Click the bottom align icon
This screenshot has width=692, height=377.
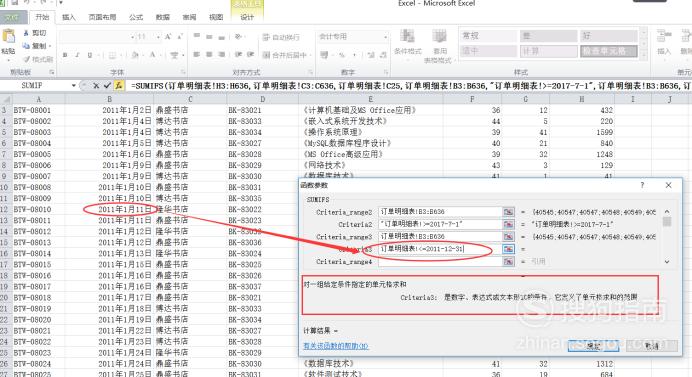coord(222,37)
